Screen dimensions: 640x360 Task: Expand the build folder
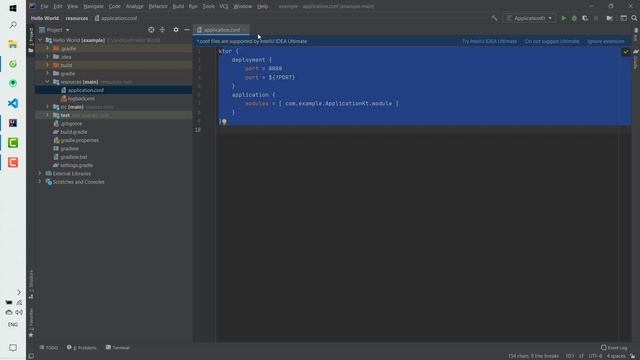[47, 65]
